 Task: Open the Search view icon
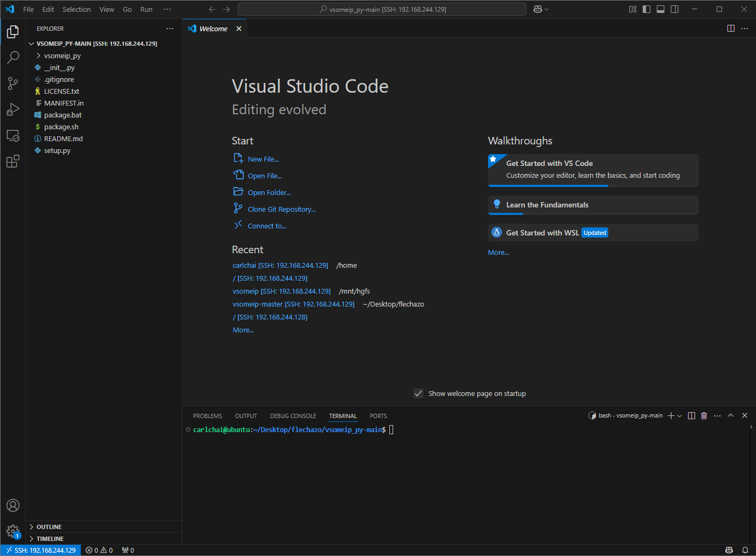pyautogui.click(x=13, y=58)
